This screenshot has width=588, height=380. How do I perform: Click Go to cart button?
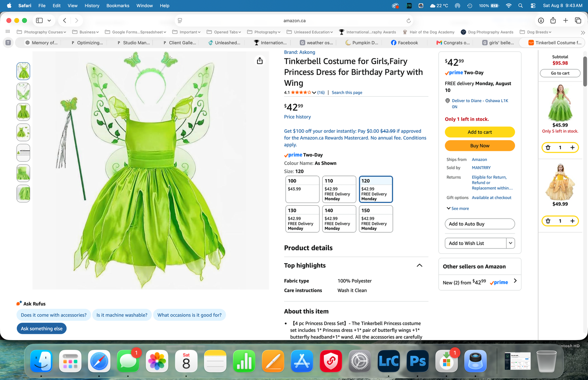(x=560, y=73)
